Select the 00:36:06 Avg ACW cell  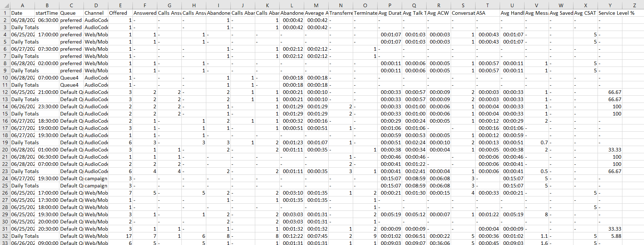[x=438, y=243]
